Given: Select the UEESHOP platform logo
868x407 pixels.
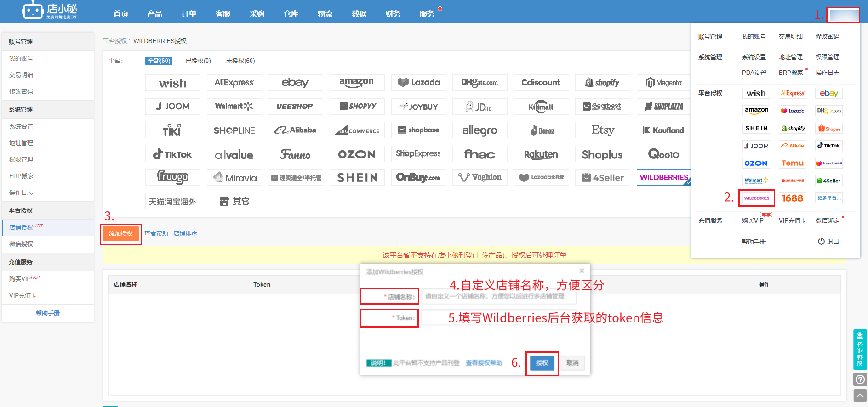Looking at the screenshot, I should click(296, 107).
